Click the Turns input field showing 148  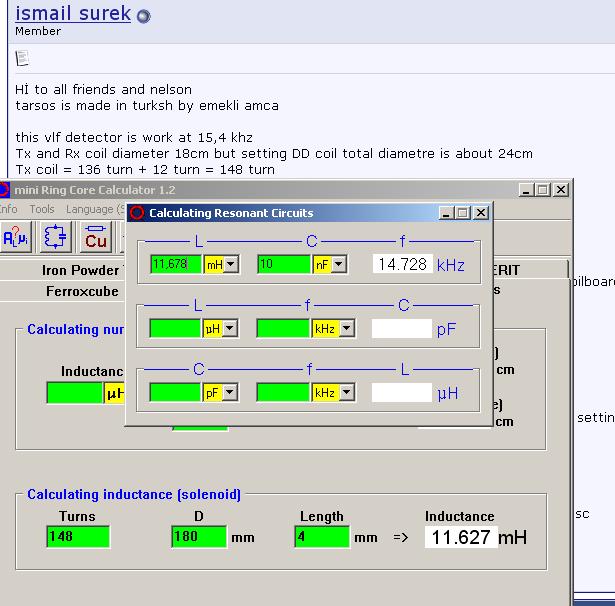tap(77, 537)
